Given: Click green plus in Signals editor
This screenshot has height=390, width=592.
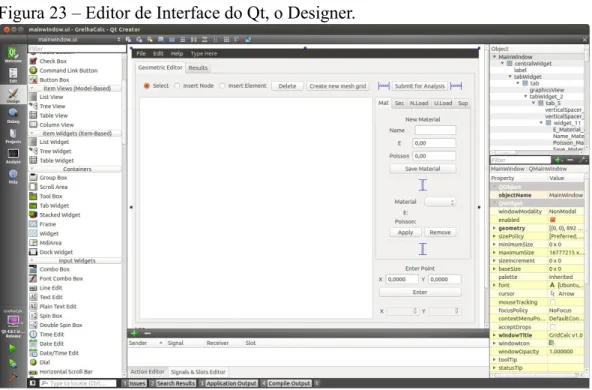Looking at the screenshot, I should tap(134, 333).
